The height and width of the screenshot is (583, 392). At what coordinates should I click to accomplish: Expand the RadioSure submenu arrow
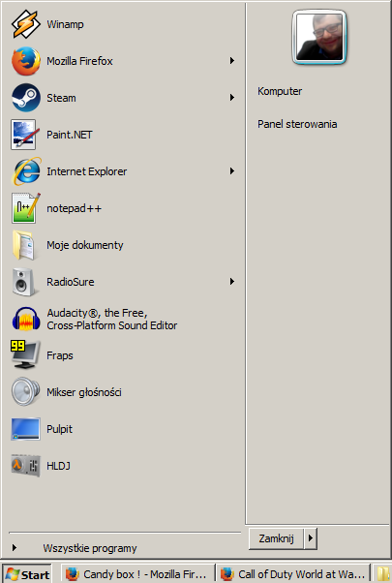pyautogui.click(x=232, y=282)
